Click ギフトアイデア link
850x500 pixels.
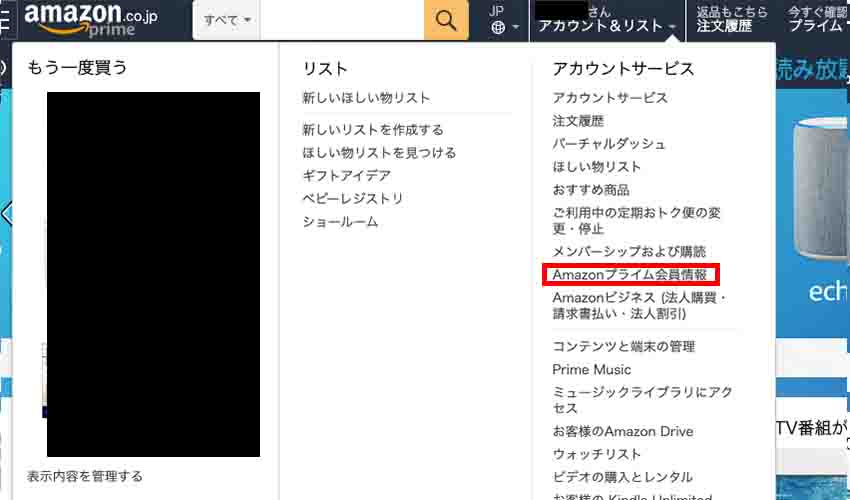pos(346,176)
